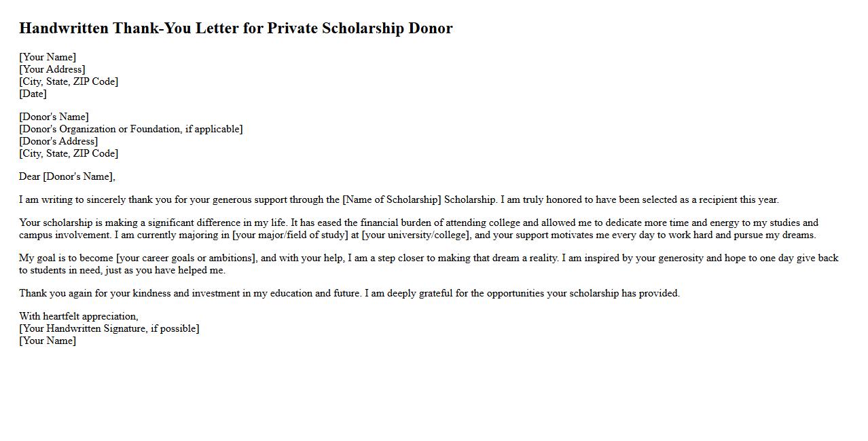Click the "With heartfelt appreciation," closing line
This screenshot has width=868, height=441.
[79, 316]
